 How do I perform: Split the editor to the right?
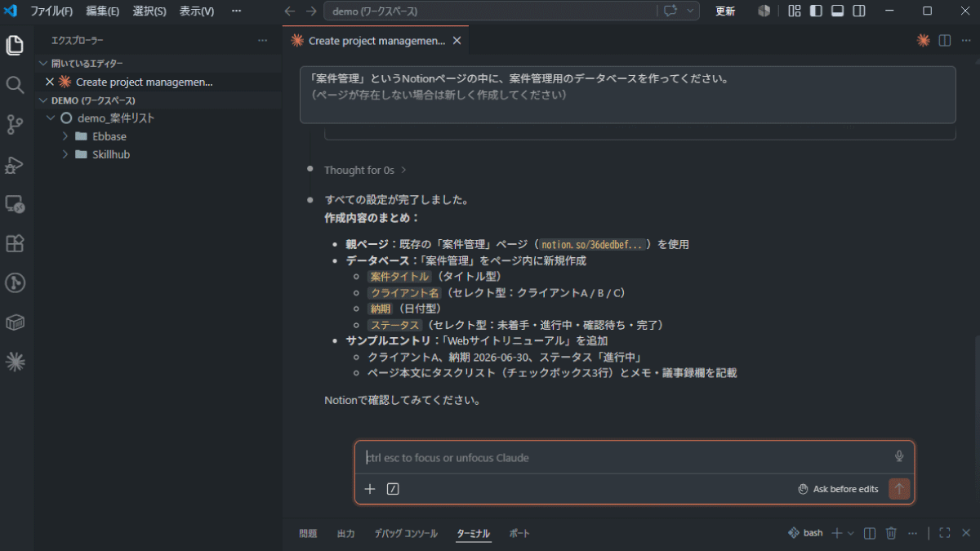click(x=945, y=40)
